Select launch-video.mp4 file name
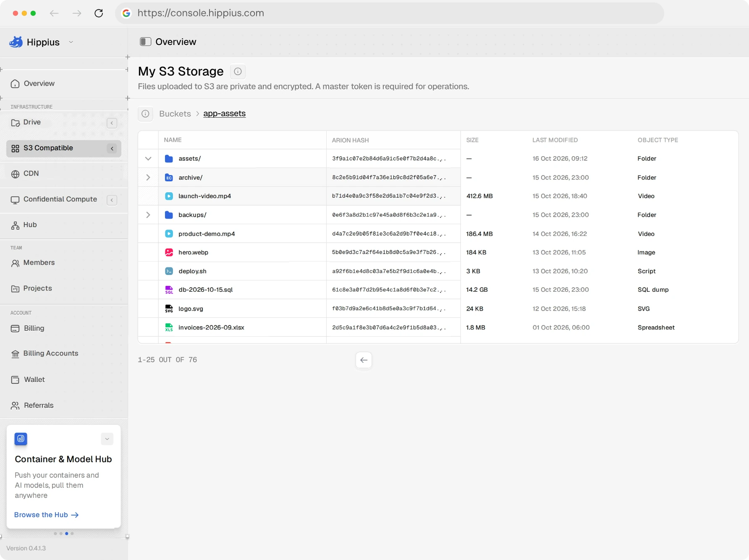The width and height of the screenshot is (749, 560). (205, 196)
